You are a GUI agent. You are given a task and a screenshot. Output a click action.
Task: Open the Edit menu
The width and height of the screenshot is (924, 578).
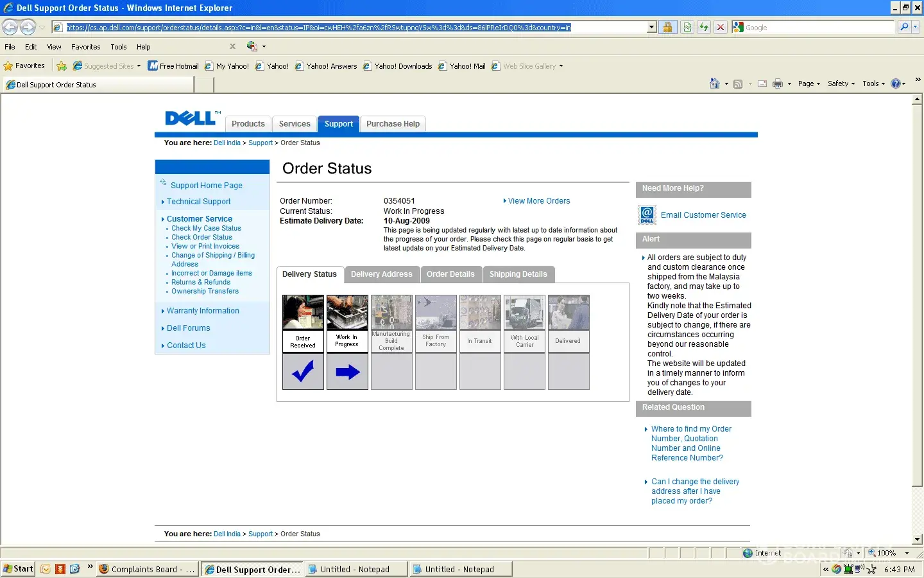31,47
